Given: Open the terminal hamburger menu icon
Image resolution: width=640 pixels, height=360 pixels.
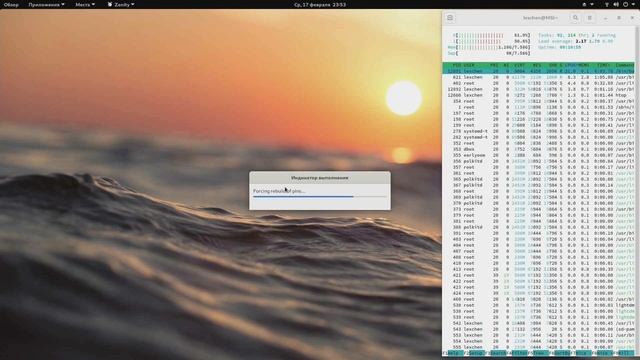Looking at the screenshot, I should click(589, 18).
